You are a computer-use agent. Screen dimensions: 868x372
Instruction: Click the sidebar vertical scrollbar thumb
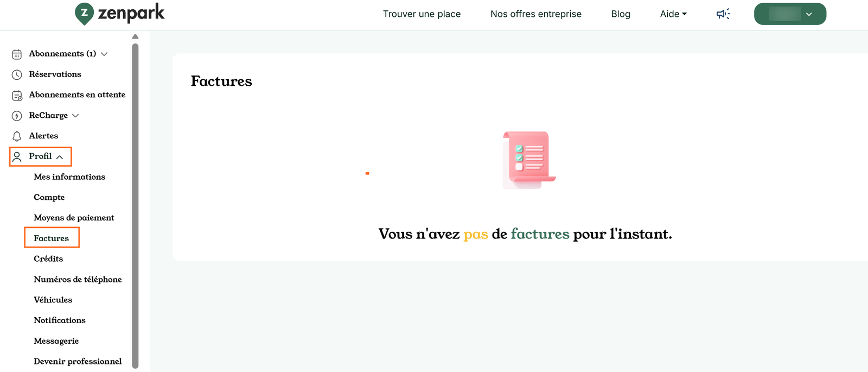pos(135,205)
